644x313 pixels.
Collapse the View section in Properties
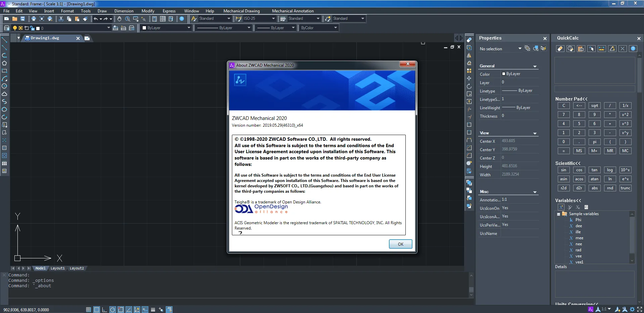(535, 133)
